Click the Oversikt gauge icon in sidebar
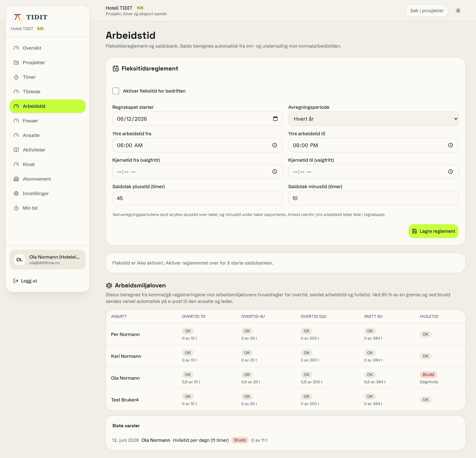Viewport: 476px width, 458px height. point(16,48)
